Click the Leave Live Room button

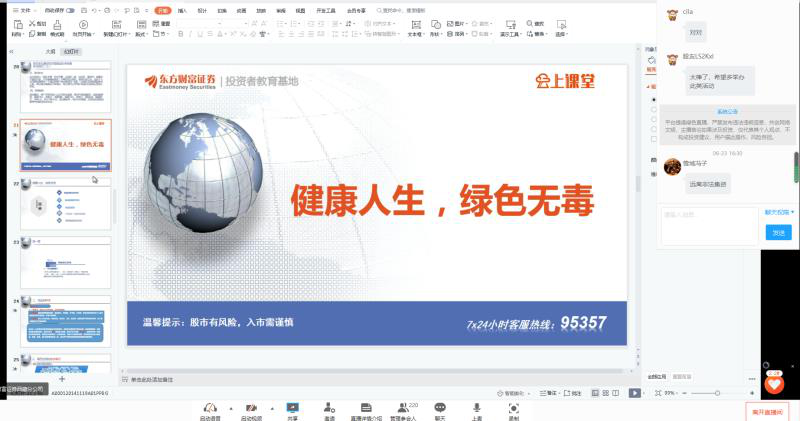(x=767, y=412)
